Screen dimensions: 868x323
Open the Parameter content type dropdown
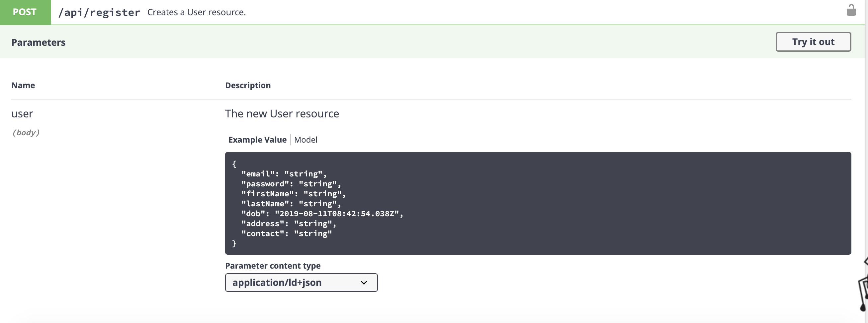(x=301, y=283)
